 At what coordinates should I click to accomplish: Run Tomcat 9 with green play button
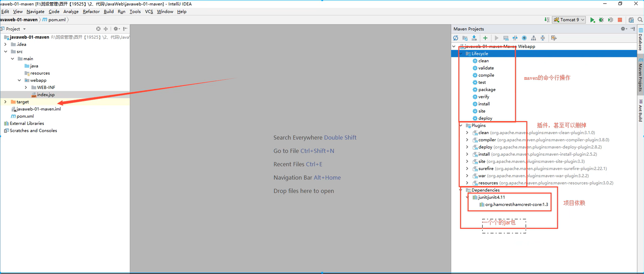(x=592, y=20)
